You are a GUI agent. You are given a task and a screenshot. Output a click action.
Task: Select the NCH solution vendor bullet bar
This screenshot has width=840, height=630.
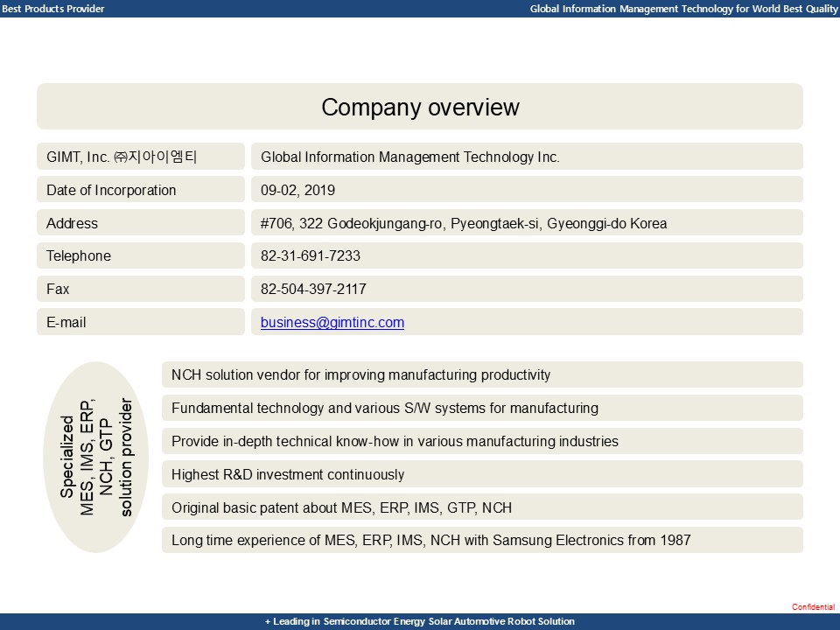[x=481, y=374]
